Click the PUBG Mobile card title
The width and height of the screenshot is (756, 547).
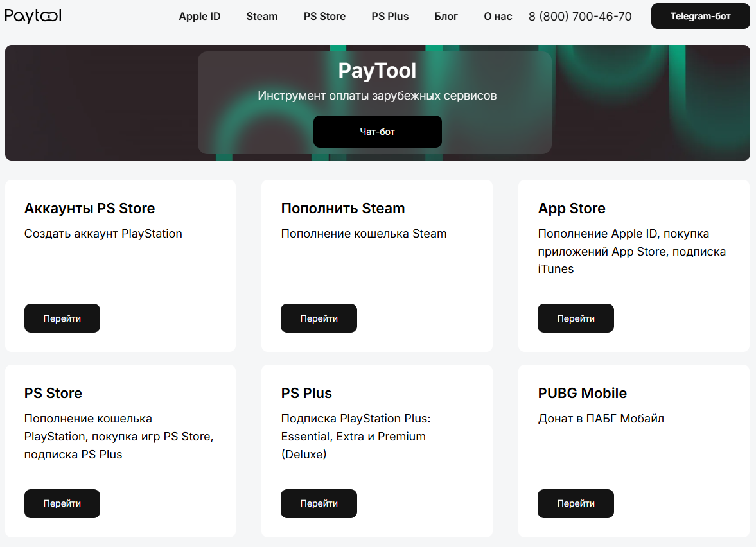[582, 394]
